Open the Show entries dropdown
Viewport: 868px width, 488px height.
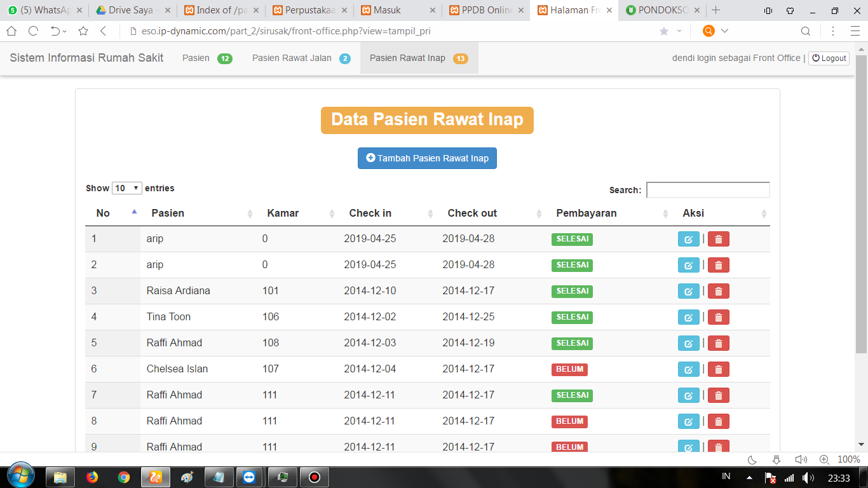coord(126,188)
